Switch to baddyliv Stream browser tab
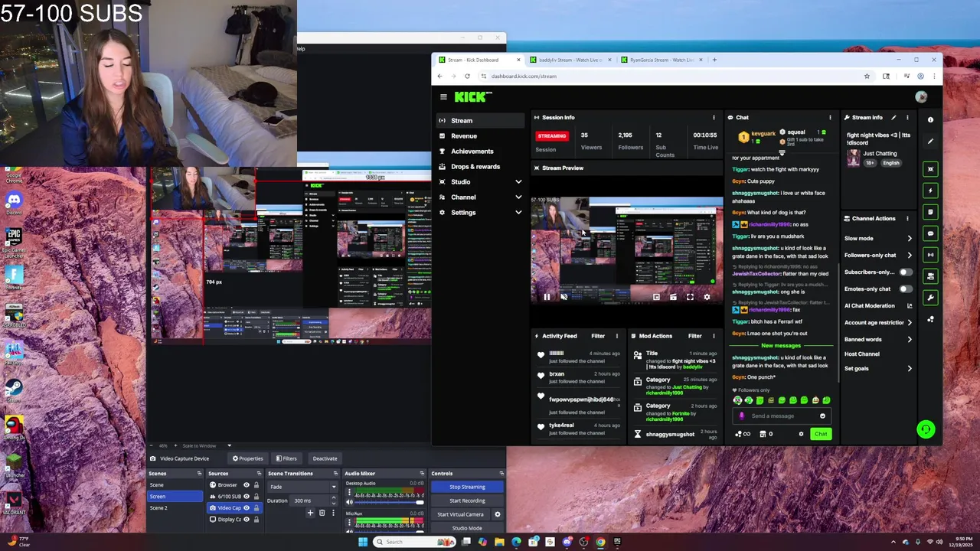This screenshot has width=980, height=551. pyautogui.click(x=570, y=60)
